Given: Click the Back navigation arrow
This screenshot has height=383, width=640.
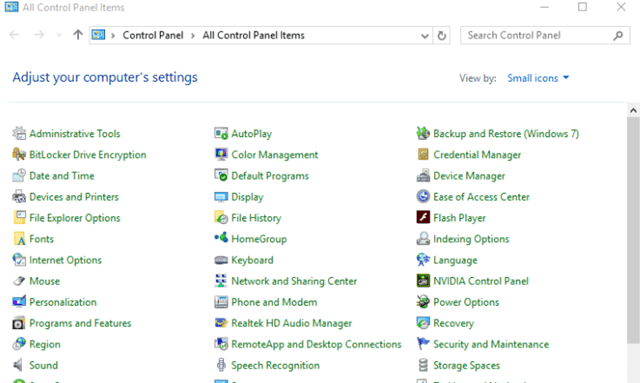Looking at the screenshot, I should 14,35.
